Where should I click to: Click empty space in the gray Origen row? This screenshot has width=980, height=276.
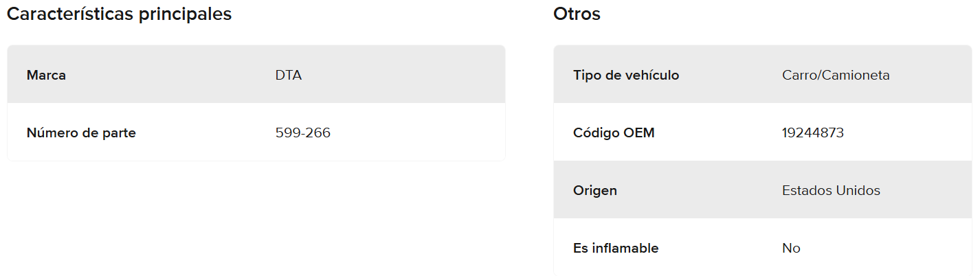coord(935,190)
